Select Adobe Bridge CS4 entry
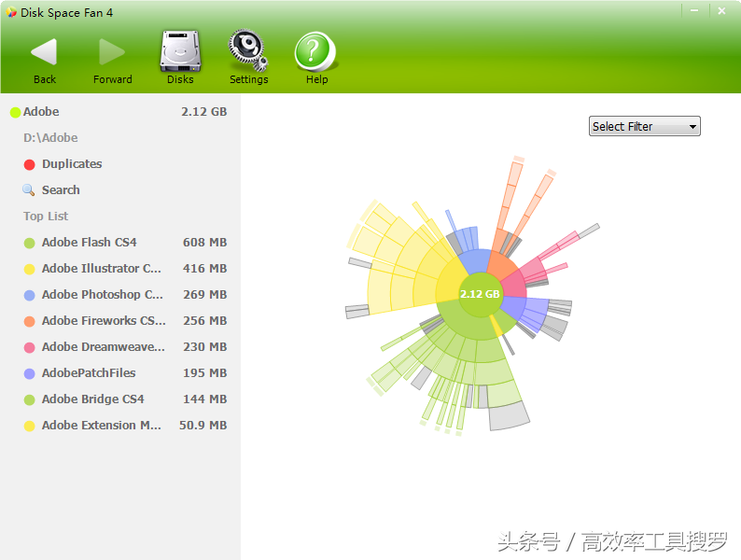This screenshot has width=741, height=560. tap(92, 399)
